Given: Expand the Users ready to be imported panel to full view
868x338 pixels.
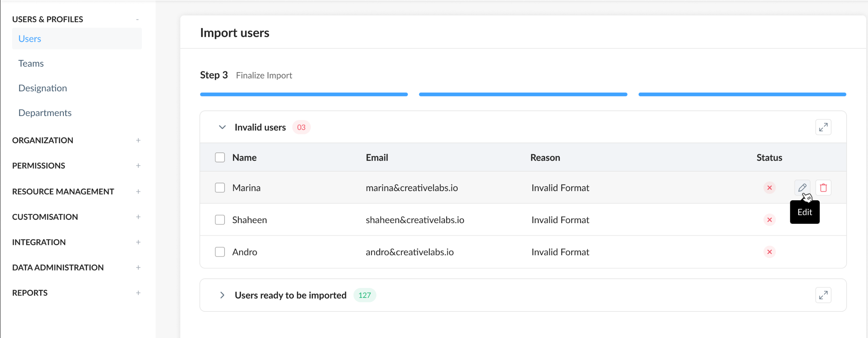Looking at the screenshot, I should (823, 295).
